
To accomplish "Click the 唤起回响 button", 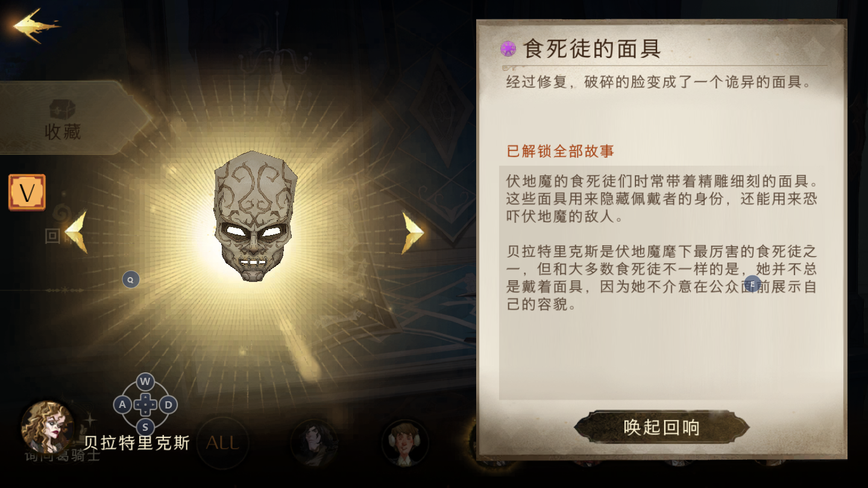I will 662,427.
